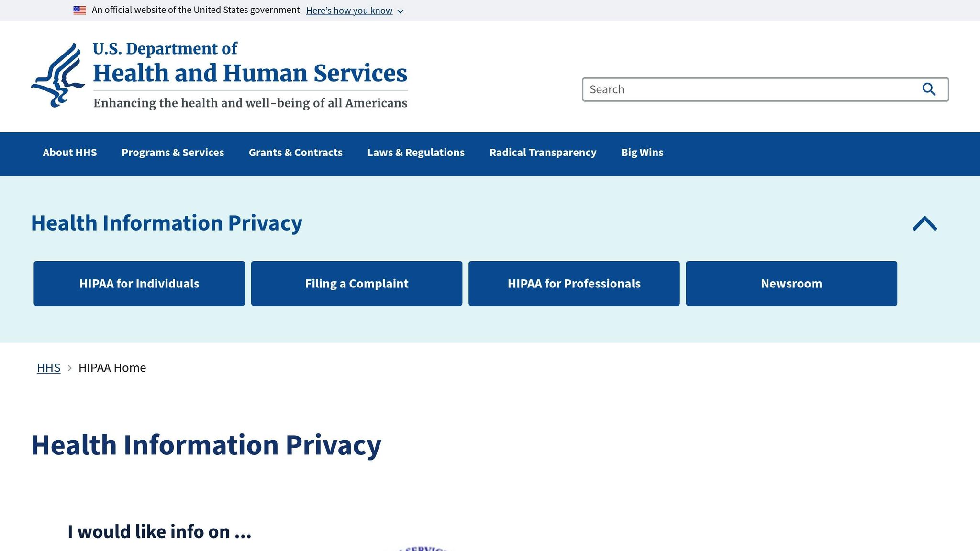Click the breadcrumb arrow between HHS and HIPAA Home
The image size is (980, 551).
[x=70, y=368]
